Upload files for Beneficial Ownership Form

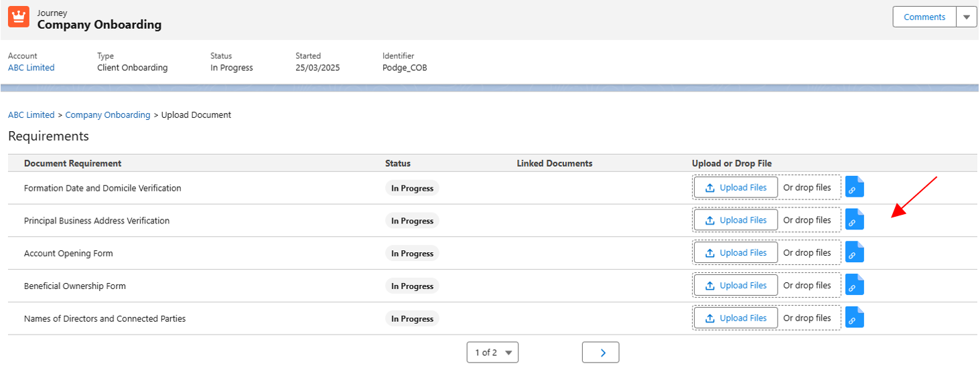(736, 286)
